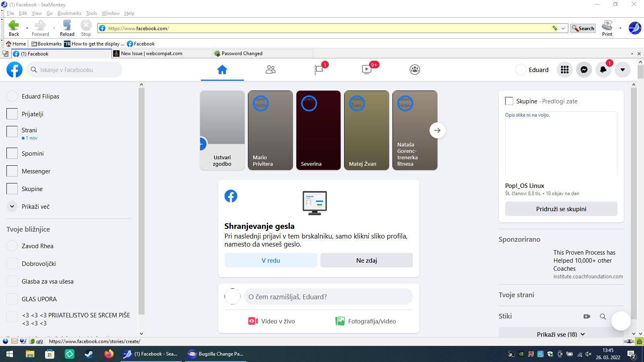Click Pridruži se skupini button
The width and height of the screenshot is (644, 362).
click(561, 209)
